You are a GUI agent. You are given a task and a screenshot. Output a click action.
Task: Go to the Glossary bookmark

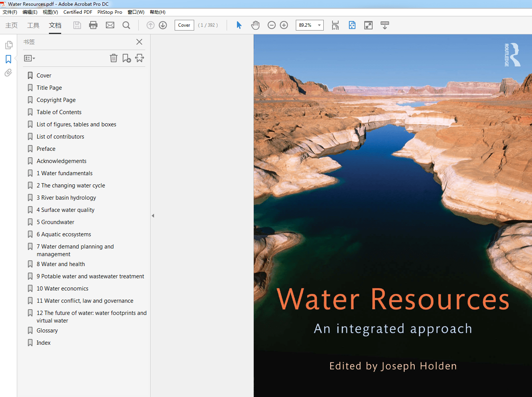coord(47,331)
